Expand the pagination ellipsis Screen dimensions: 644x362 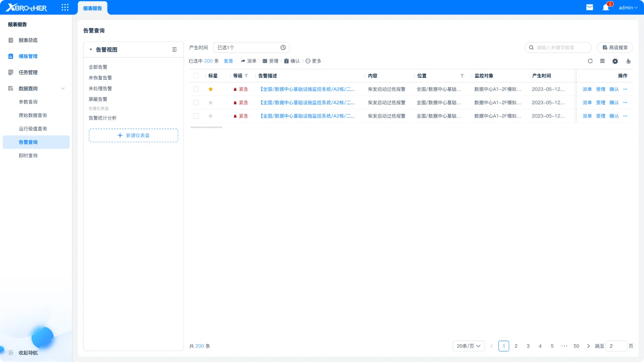(564, 346)
